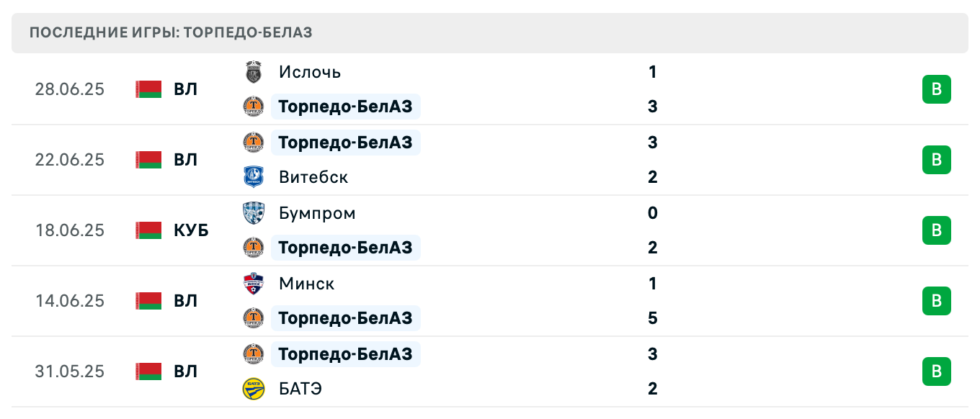The image size is (980, 419).
Task: Click the В badge in the Минск row
Action: tap(937, 301)
